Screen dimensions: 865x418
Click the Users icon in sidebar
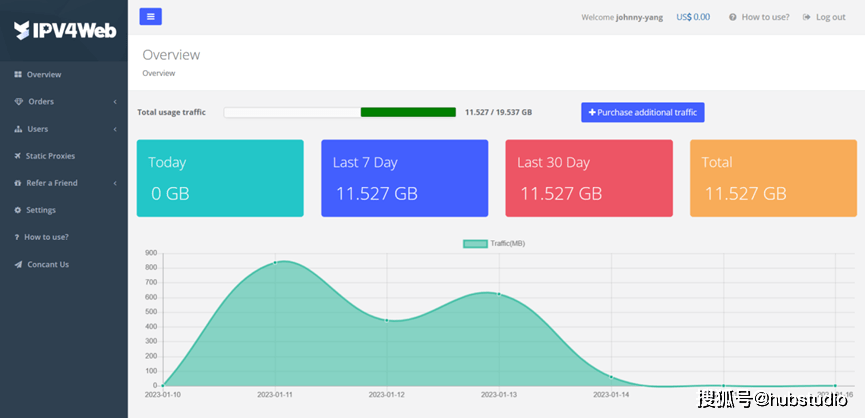[18, 129]
